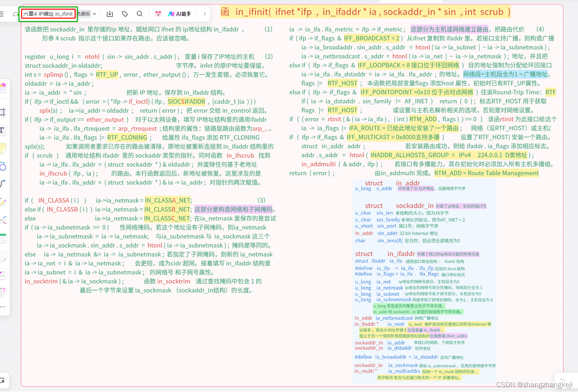Select the heading text in_ifinit( ifnet *ifp

[x=274, y=12]
